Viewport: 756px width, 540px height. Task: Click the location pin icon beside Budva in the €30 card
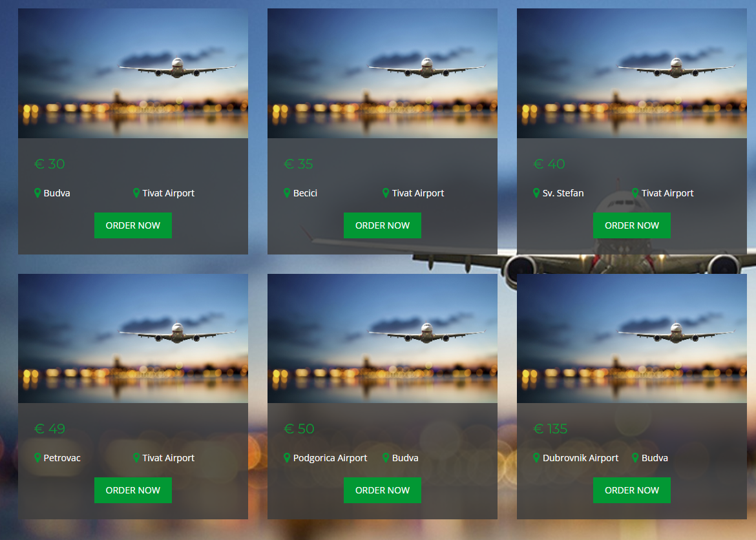[37, 193]
